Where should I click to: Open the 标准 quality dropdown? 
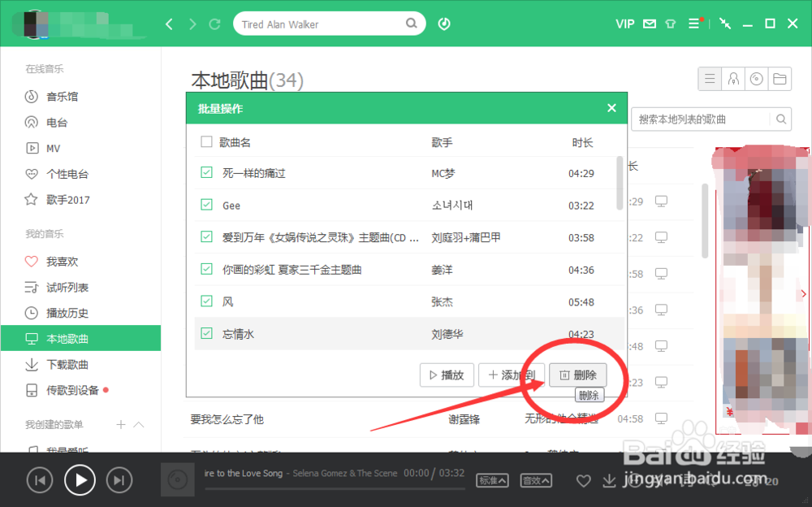click(x=492, y=480)
